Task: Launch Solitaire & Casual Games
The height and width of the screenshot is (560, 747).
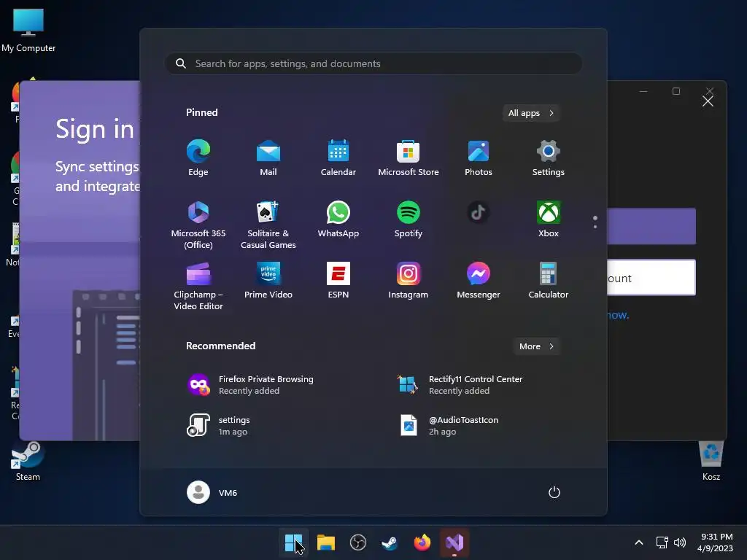Action: [268, 225]
